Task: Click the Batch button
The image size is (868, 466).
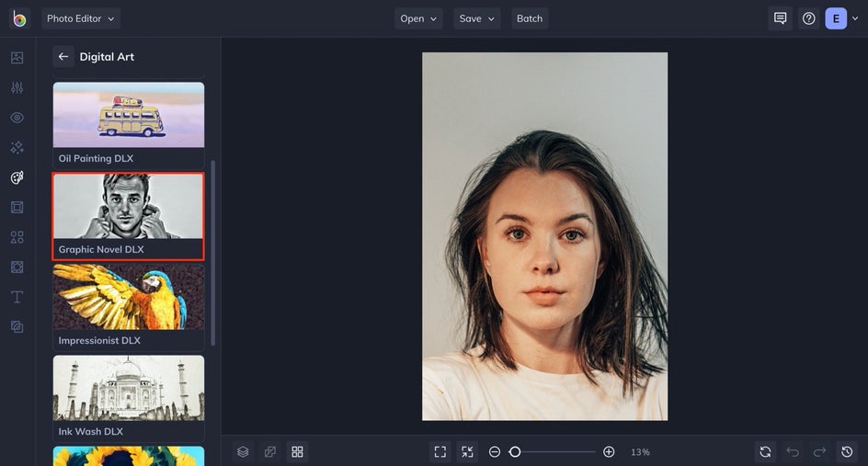Action: coord(530,18)
